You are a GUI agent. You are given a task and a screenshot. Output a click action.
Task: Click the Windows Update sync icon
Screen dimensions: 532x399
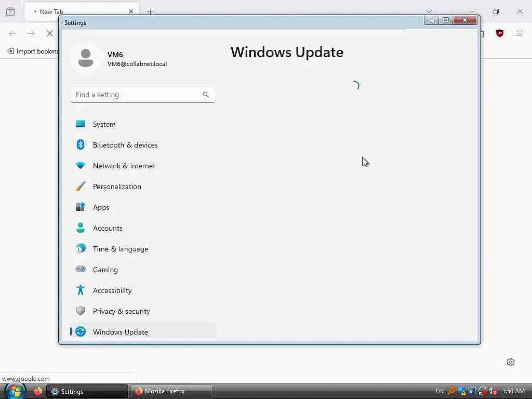click(81, 331)
